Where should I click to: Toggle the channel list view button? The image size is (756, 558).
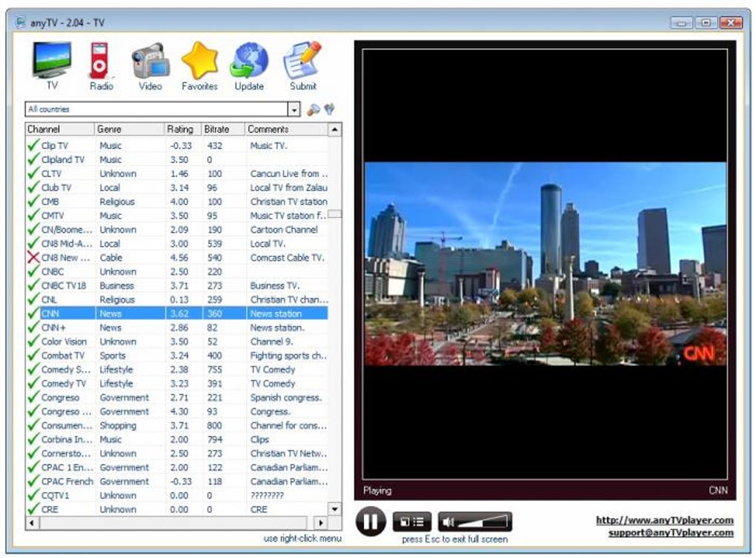[x=412, y=522]
